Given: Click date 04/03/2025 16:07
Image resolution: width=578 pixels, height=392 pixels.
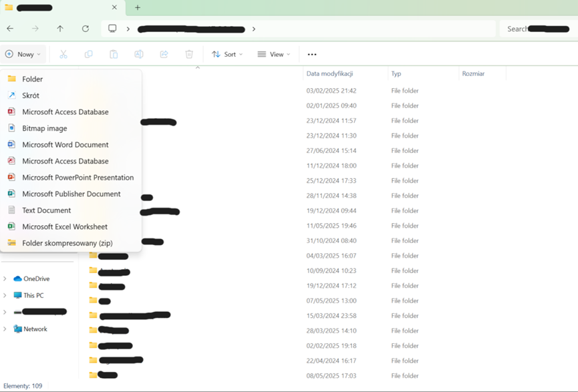Looking at the screenshot, I should (x=331, y=256).
